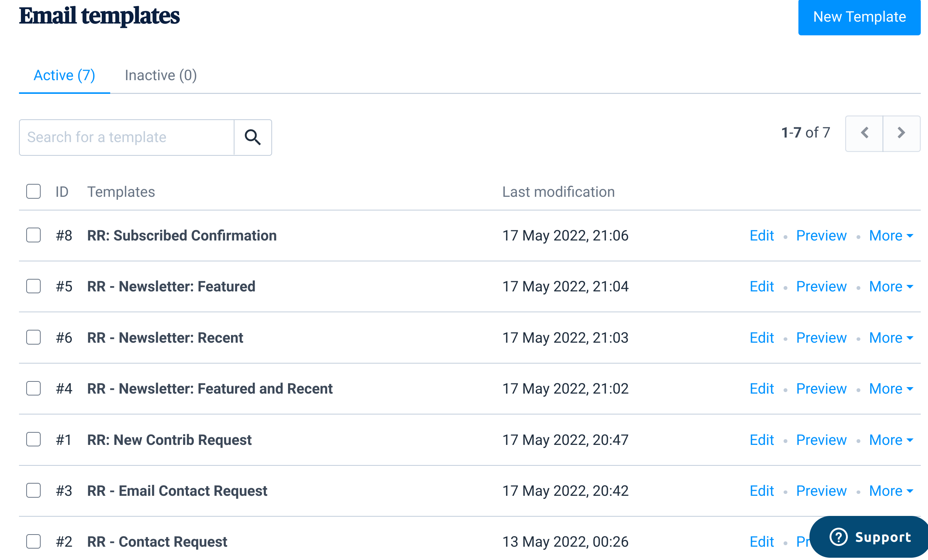Check the RR - Email Contact Request row
Viewport: 928px width, 560px height.
point(33,490)
